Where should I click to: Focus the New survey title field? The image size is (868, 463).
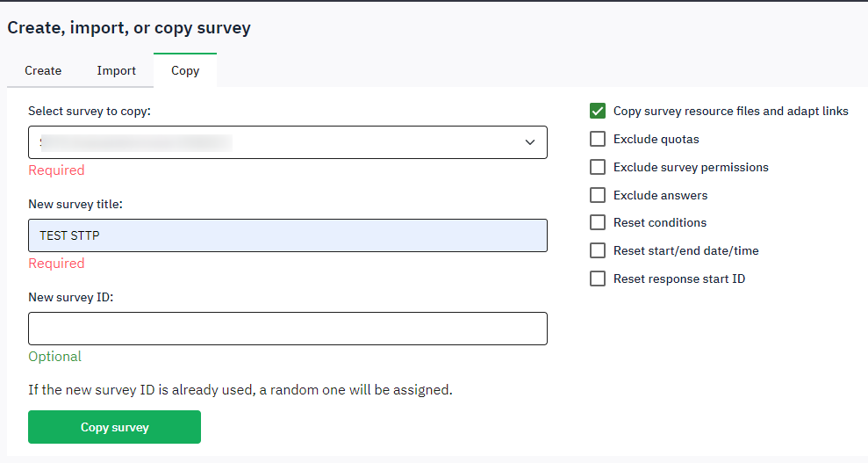(x=287, y=235)
